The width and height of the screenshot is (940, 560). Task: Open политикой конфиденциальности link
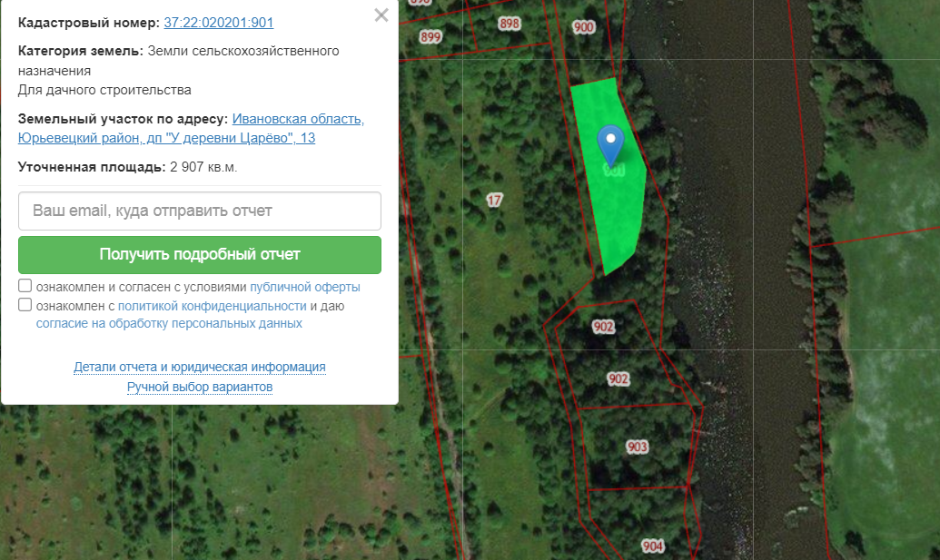point(213,306)
